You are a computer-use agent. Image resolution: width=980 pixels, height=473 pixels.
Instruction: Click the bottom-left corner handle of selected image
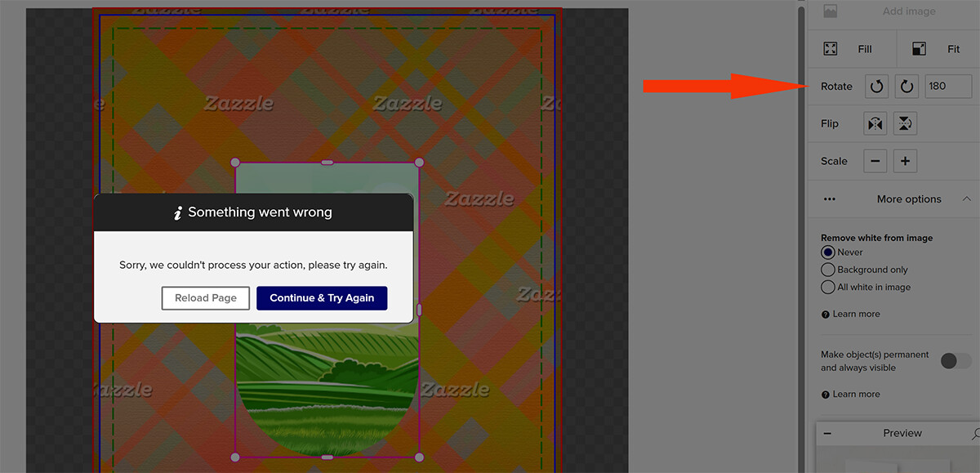point(235,457)
